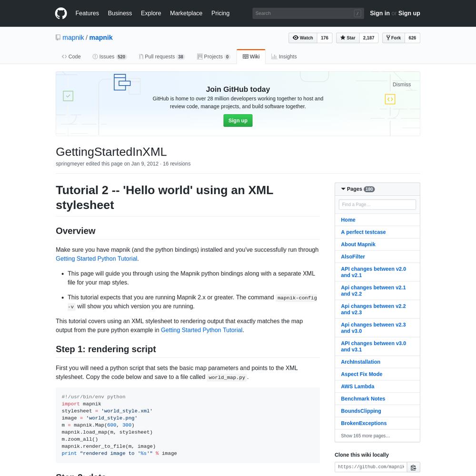The width and height of the screenshot is (476, 476).
Task: Open API changes between v2.0 and v2.1
Action: (373, 272)
